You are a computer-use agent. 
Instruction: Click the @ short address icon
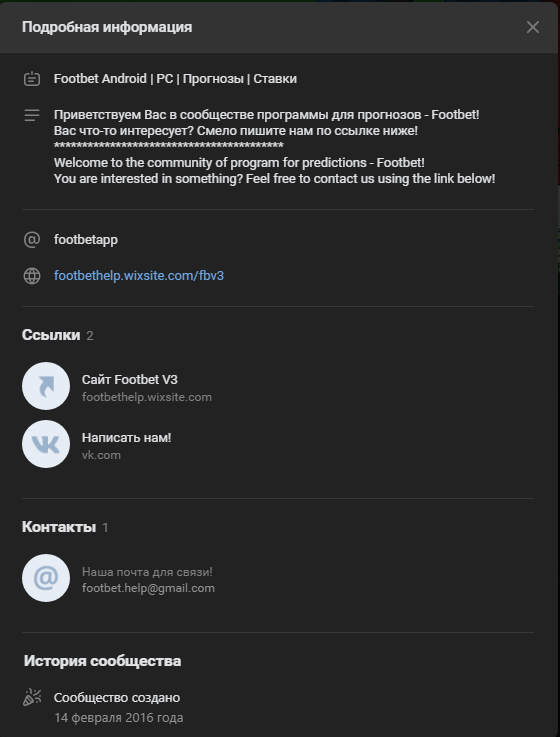click(x=32, y=240)
